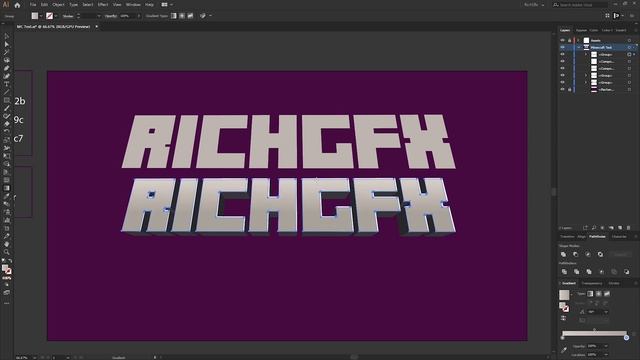The height and width of the screenshot is (360, 640).
Task: Choose Radial gradient type in Gradient panel
Action: point(599,294)
